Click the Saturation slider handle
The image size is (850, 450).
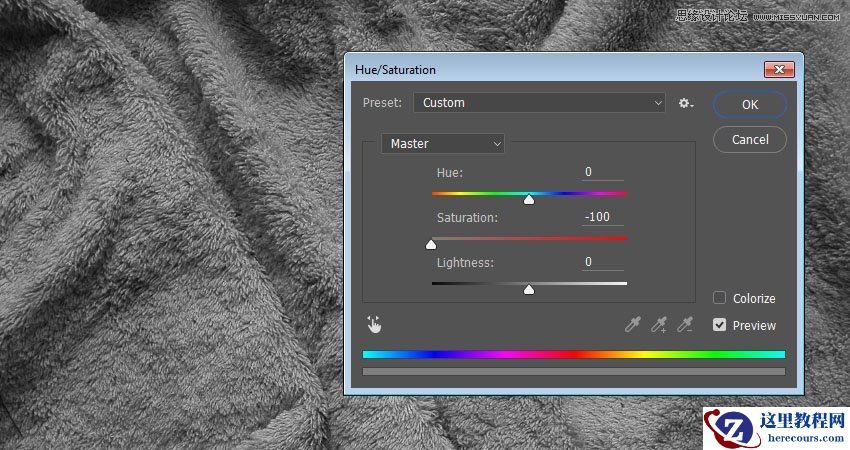click(x=431, y=244)
